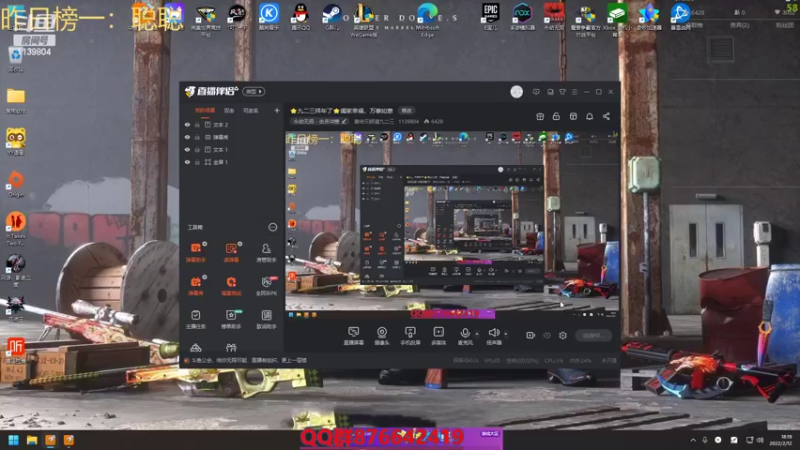800x450 pixels.
Task: Click the record video icon in bottom bar
Action: 531,335
